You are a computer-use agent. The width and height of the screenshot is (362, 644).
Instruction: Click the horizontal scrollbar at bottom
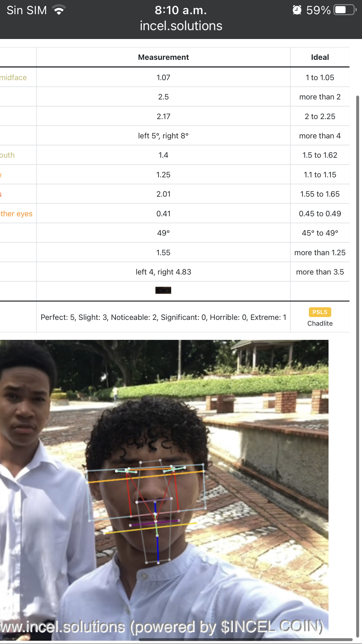246,639
